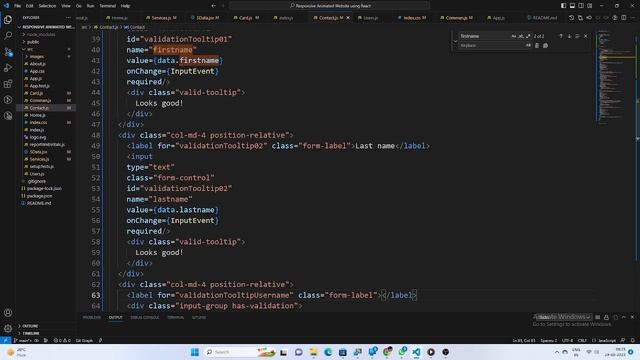Go to previous match in find widget
Viewport: 640px width, 360px height.
pyautogui.click(x=561, y=36)
